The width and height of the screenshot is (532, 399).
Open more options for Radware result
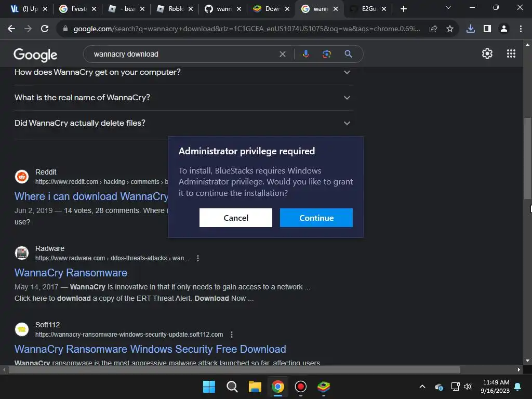pos(198,258)
